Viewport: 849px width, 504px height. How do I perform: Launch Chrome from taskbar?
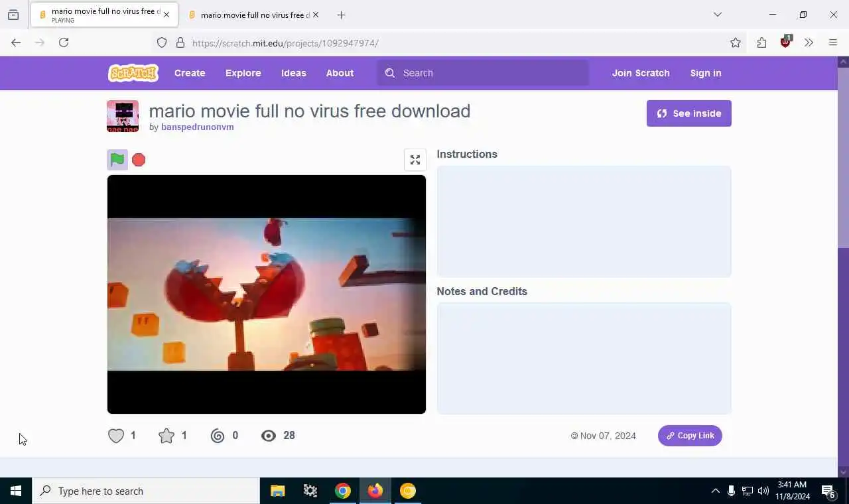click(343, 491)
